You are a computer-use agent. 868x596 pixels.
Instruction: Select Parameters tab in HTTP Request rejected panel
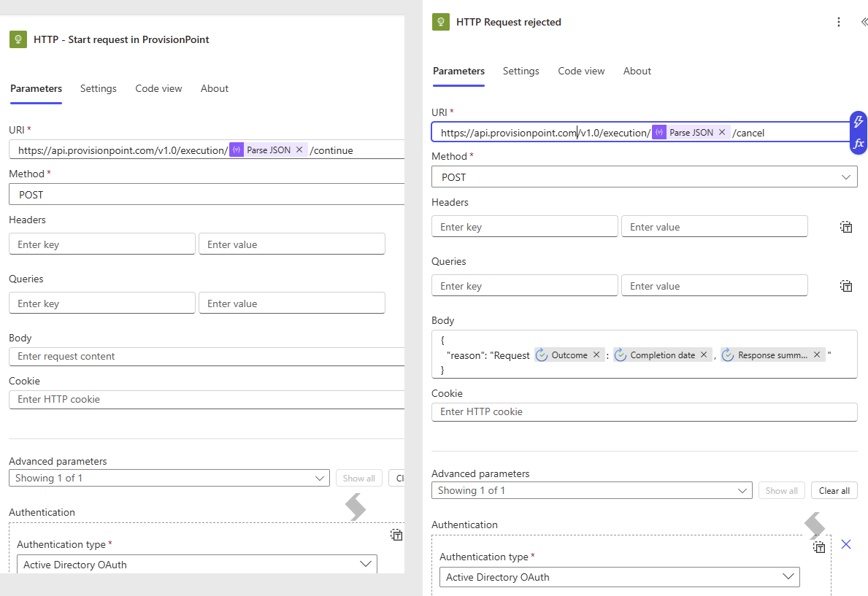click(x=458, y=71)
